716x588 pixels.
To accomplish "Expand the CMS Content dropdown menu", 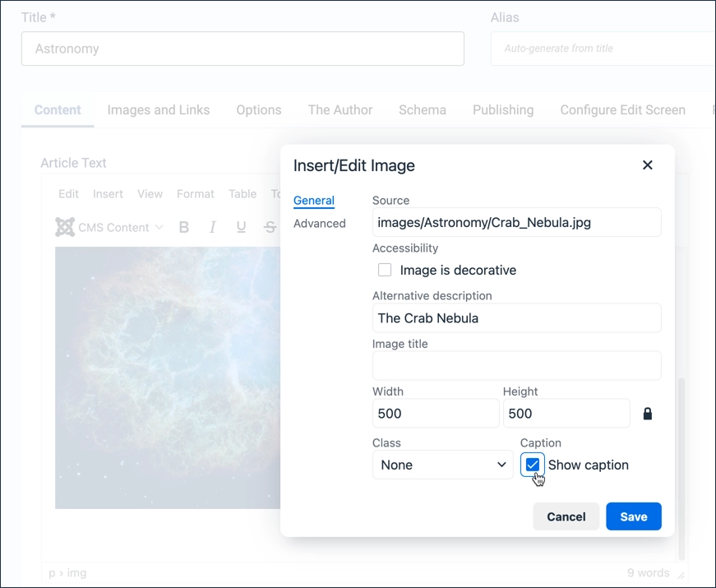I will (159, 227).
